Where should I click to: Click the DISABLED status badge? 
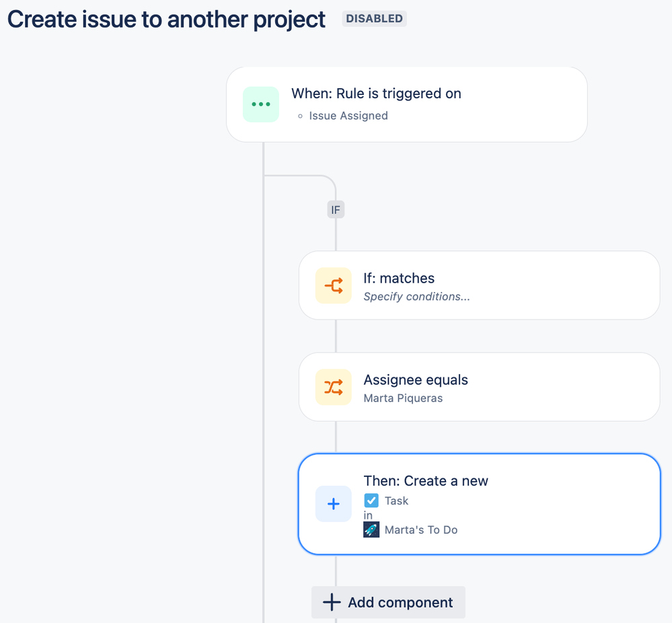coord(375,19)
